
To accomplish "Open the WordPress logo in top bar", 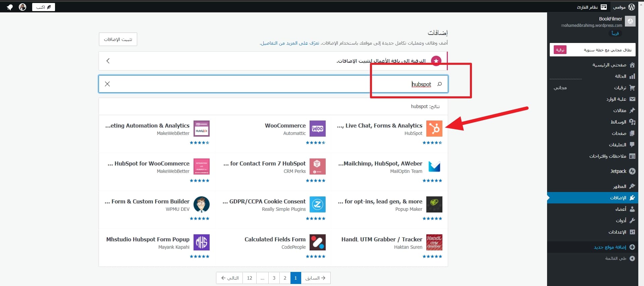I will point(632,7).
